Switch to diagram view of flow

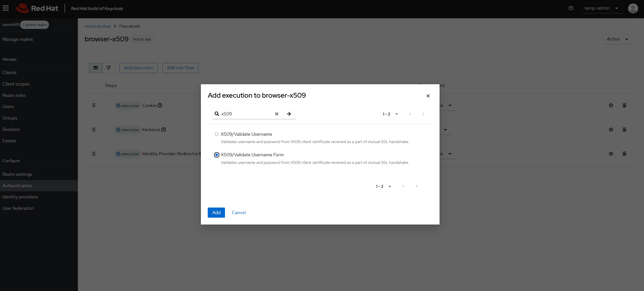(109, 68)
